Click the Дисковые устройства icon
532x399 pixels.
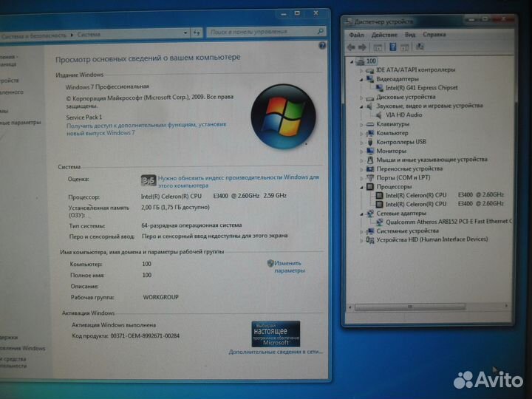[x=370, y=98]
